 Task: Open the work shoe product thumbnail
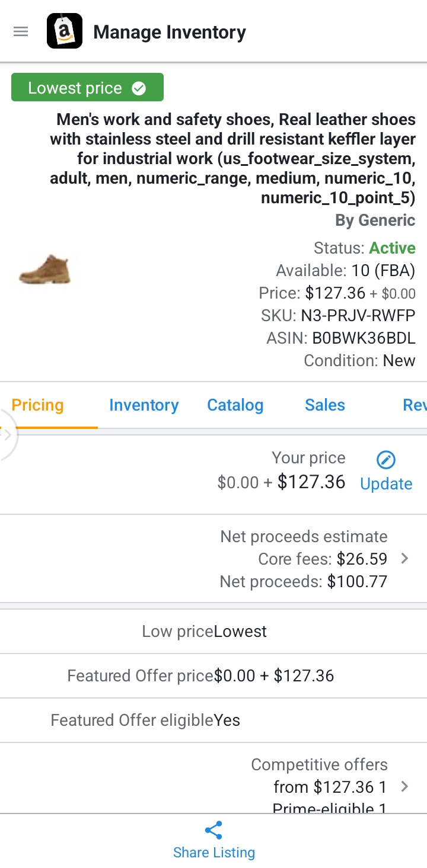click(45, 270)
